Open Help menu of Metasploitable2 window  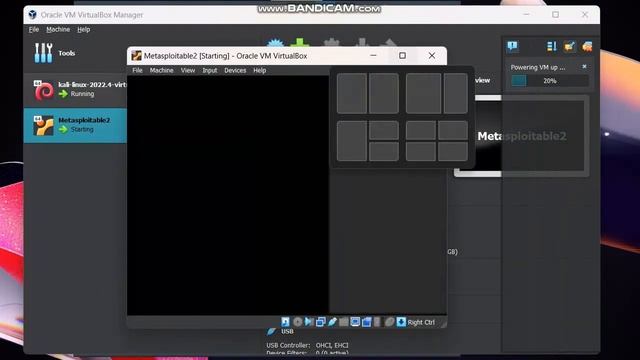[x=260, y=70]
